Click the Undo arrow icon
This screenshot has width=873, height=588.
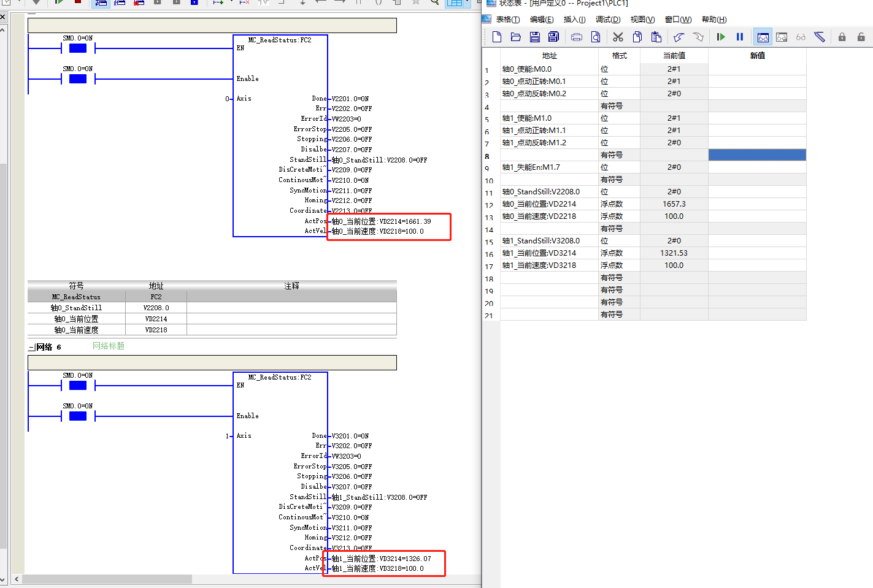679,37
